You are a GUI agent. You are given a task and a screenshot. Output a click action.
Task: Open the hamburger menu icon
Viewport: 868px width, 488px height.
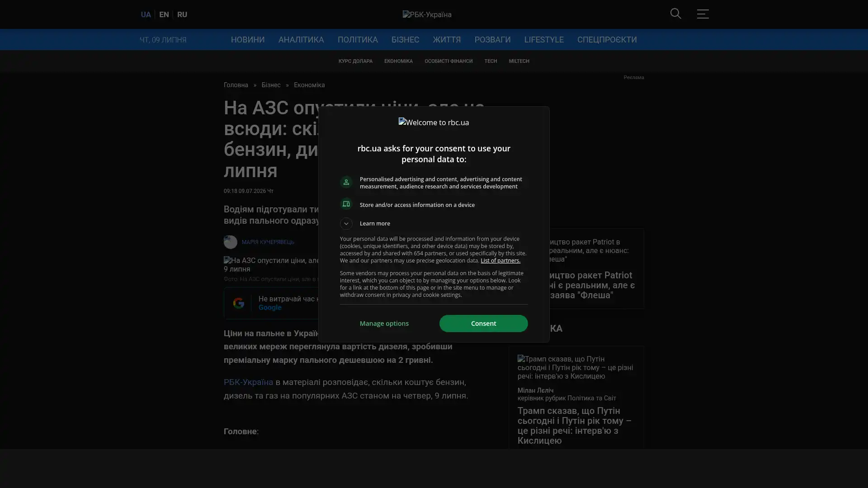click(703, 14)
